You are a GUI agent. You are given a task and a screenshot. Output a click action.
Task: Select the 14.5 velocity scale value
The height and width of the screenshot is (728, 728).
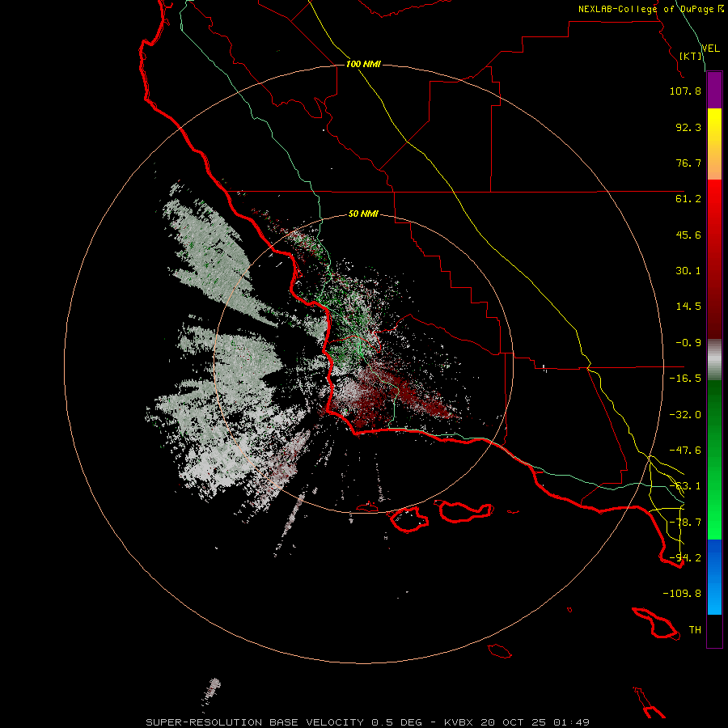tap(688, 307)
